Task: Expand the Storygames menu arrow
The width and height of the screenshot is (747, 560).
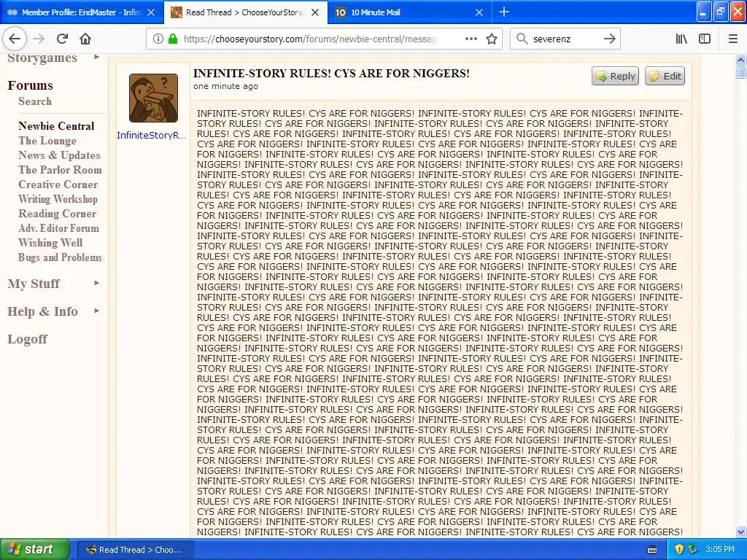Action: (97, 57)
